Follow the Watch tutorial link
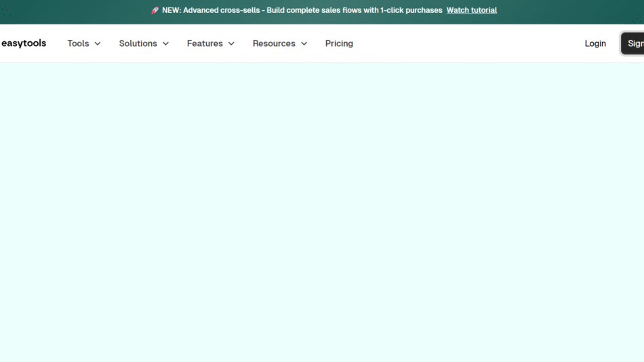 471,10
